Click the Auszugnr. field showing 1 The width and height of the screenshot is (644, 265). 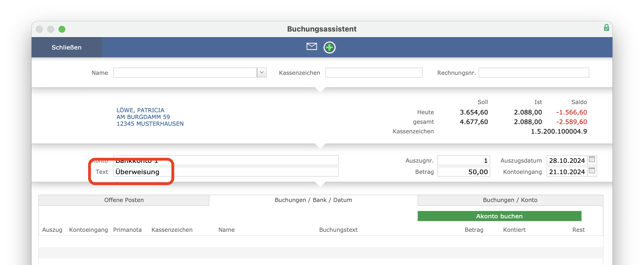(x=464, y=160)
